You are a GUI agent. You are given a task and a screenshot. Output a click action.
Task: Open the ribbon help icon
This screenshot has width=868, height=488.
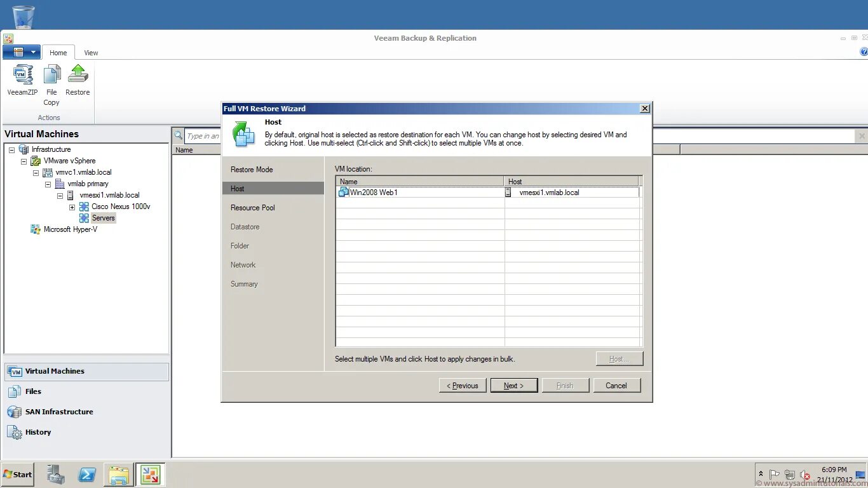click(864, 52)
